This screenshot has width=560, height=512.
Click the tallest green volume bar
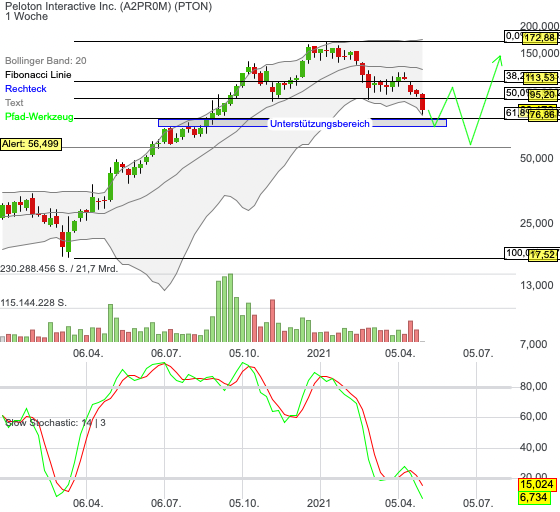pyautogui.click(x=230, y=308)
